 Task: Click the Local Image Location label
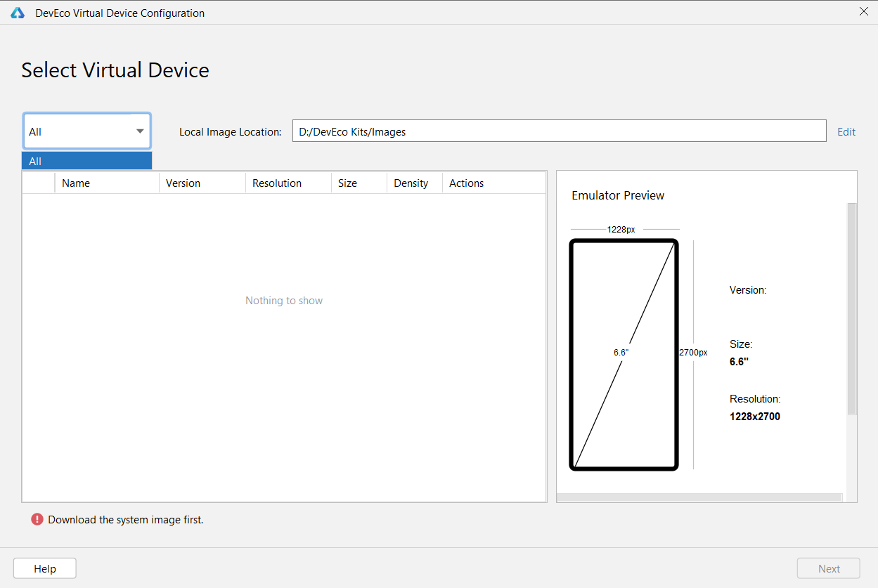[231, 131]
